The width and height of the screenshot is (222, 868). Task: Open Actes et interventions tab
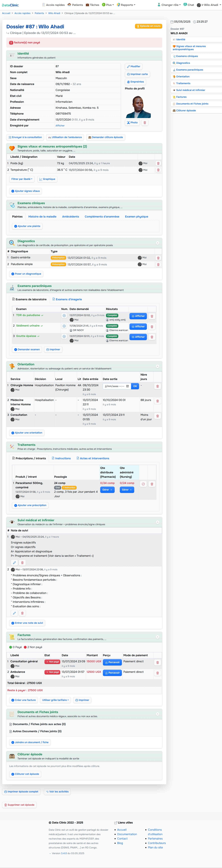click(x=93, y=458)
